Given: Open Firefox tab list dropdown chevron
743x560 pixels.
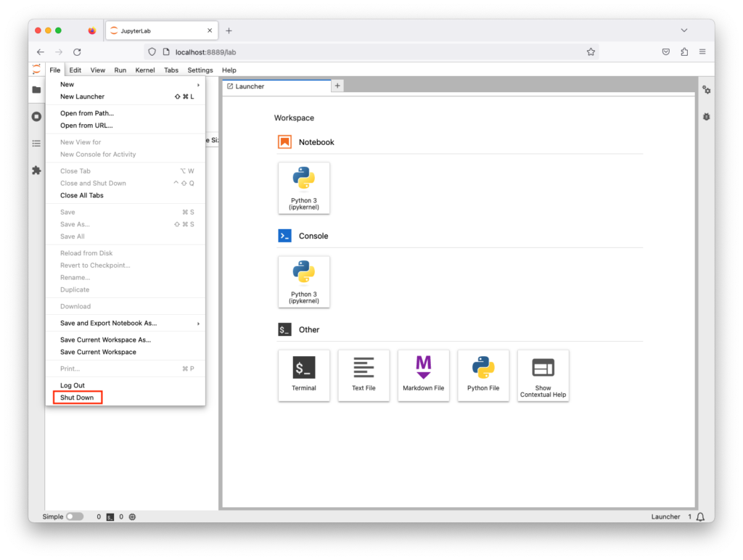Looking at the screenshot, I should 684,30.
